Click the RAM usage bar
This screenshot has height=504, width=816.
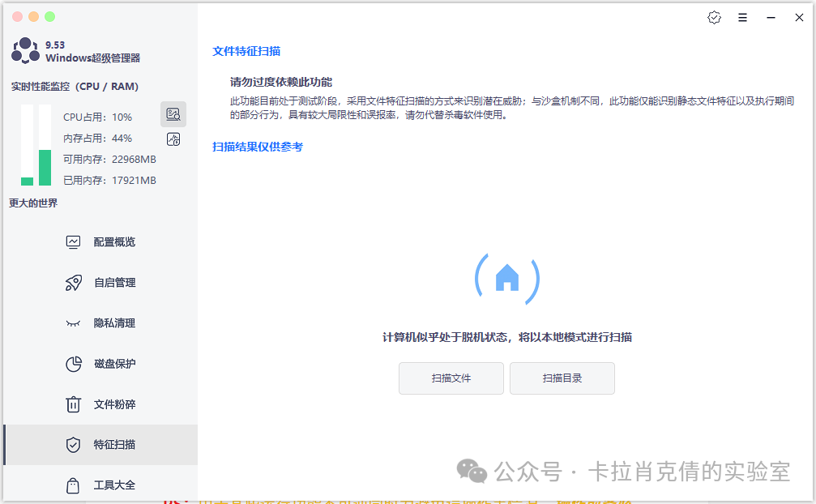45,146
